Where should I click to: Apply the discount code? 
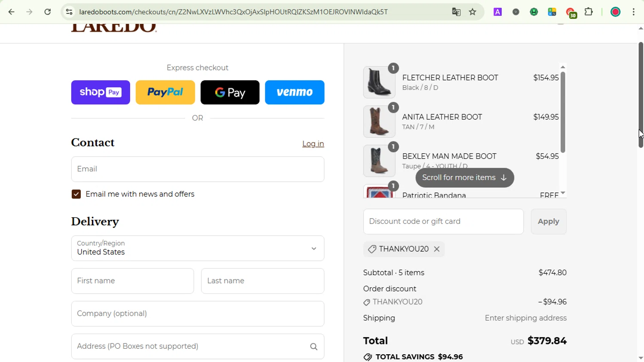[549, 222]
